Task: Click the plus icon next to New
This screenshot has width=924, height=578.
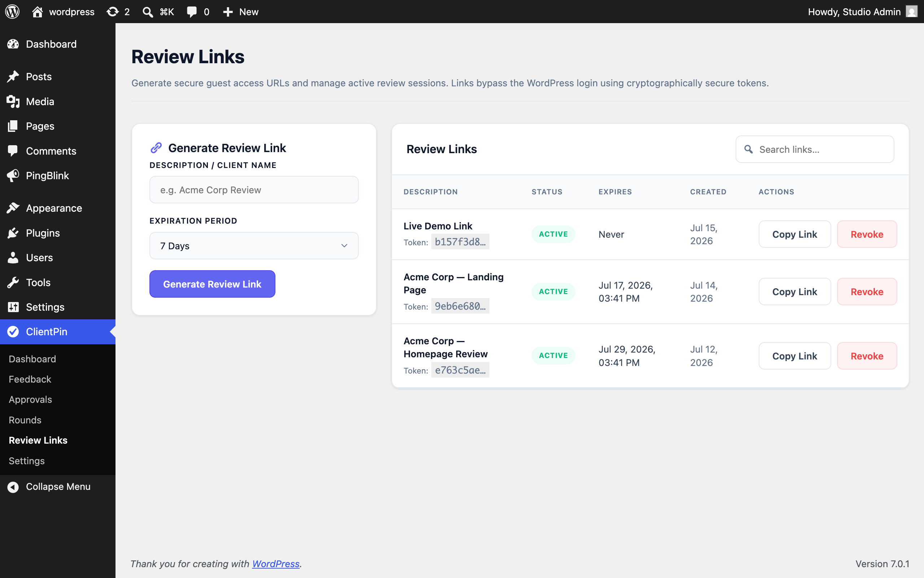Action: tap(228, 12)
